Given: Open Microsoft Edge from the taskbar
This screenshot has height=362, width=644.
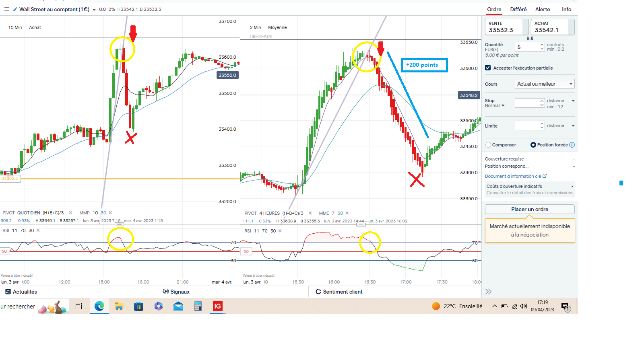Looking at the screenshot, I should click(99, 306).
